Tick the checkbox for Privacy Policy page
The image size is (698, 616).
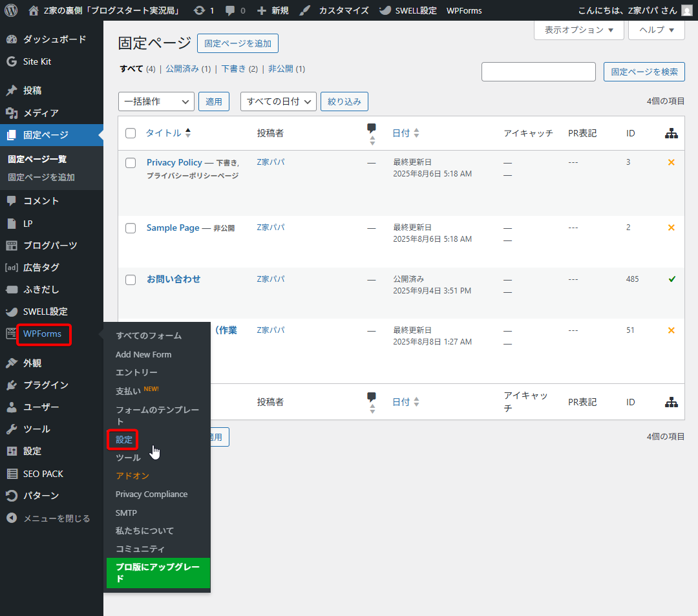click(x=131, y=163)
